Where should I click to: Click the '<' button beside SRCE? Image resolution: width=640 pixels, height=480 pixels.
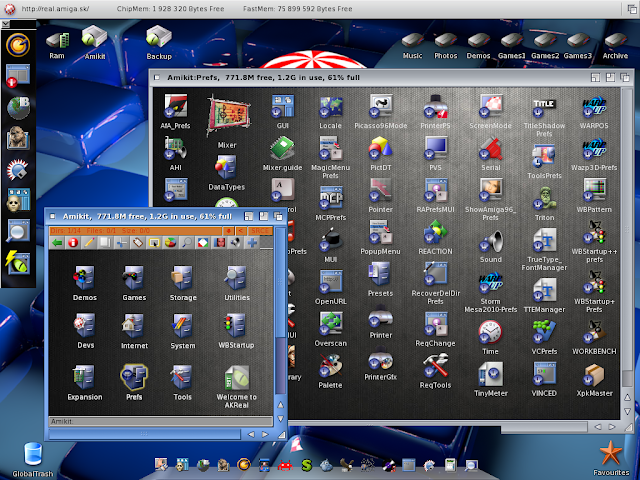click(x=241, y=231)
